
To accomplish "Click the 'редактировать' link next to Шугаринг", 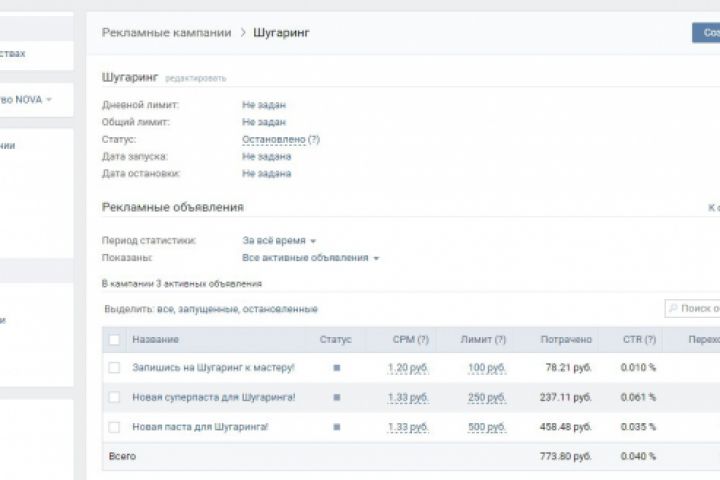I will [x=196, y=78].
